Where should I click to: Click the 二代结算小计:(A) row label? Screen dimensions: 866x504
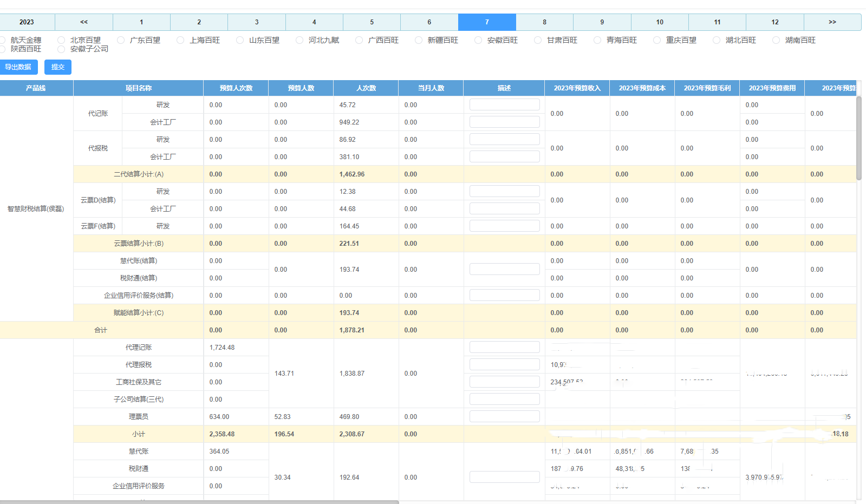(139, 174)
